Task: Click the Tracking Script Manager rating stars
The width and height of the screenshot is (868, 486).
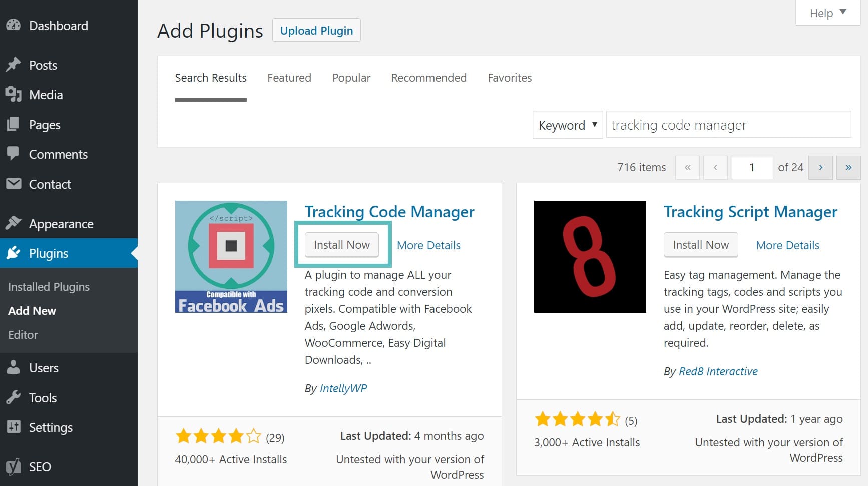Action: tap(578, 419)
